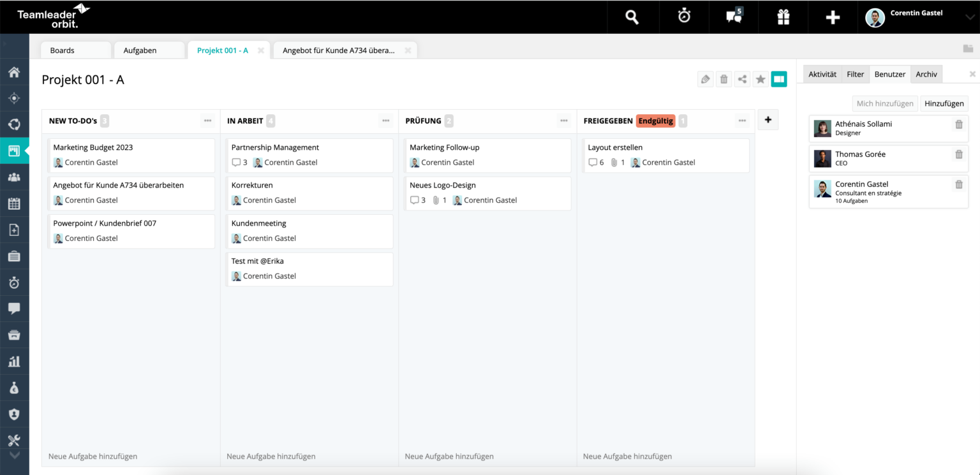Image resolution: width=980 pixels, height=475 pixels.
Task: Open the Filter tab in the right panel
Action: (855, 74)
